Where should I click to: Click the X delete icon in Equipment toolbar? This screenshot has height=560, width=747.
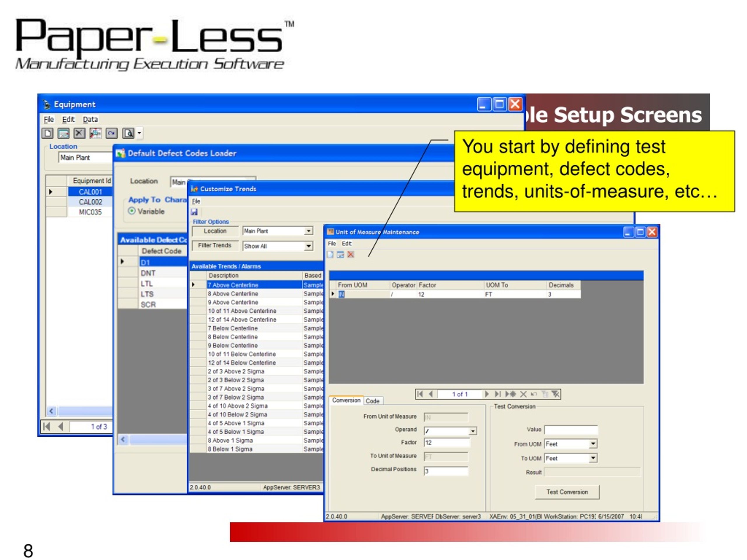pos(79,133)
